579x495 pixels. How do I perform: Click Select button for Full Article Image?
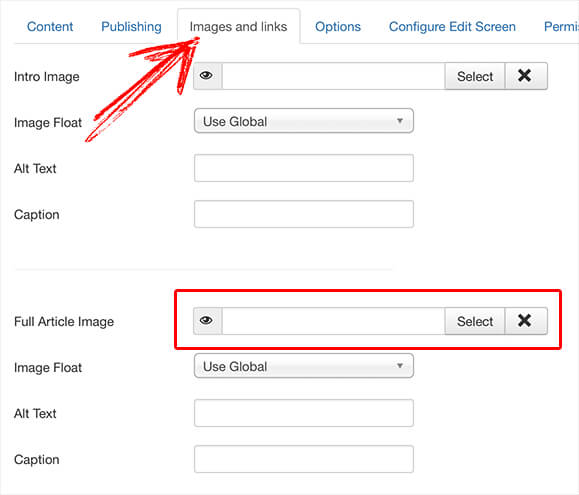[x=475, y=321]
